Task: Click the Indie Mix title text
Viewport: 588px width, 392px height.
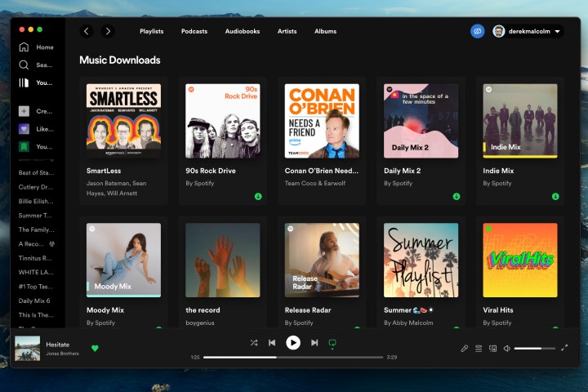Action: point(498,171)
